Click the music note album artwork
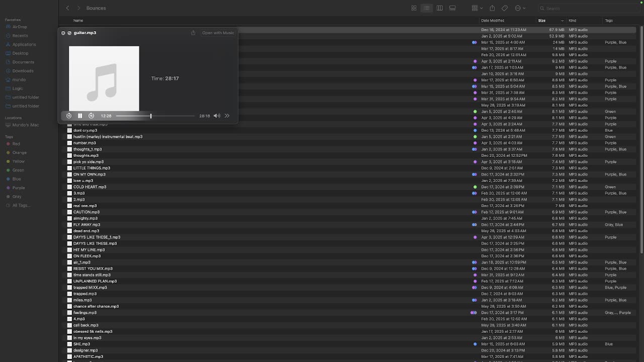This screenshot has width=644, height=362. coord(104,78)
